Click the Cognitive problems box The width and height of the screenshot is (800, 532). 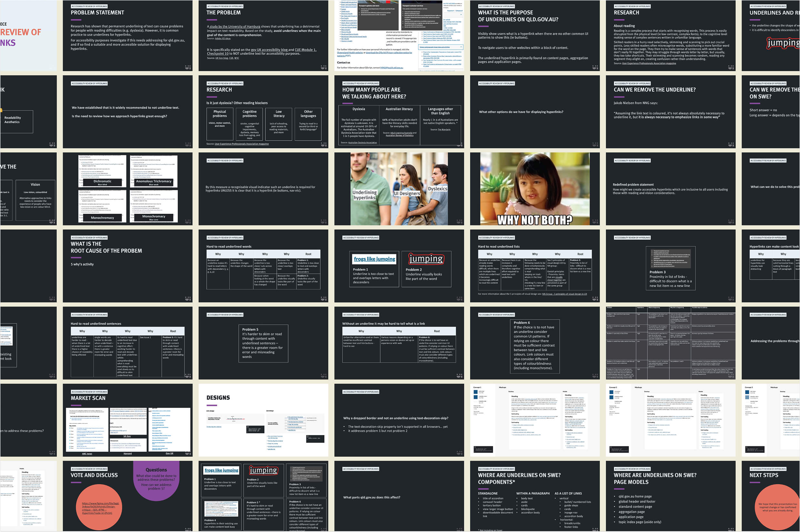click(249, 124)
